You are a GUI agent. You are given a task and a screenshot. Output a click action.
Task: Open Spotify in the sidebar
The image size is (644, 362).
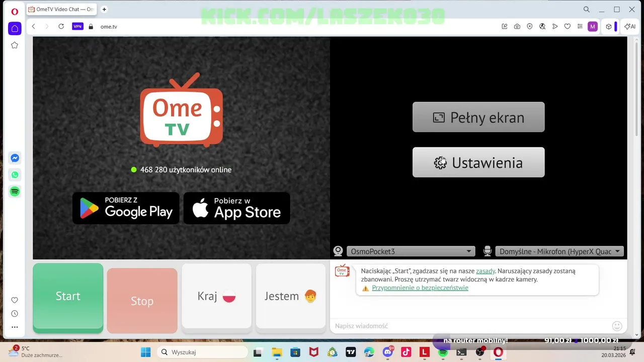15,192
